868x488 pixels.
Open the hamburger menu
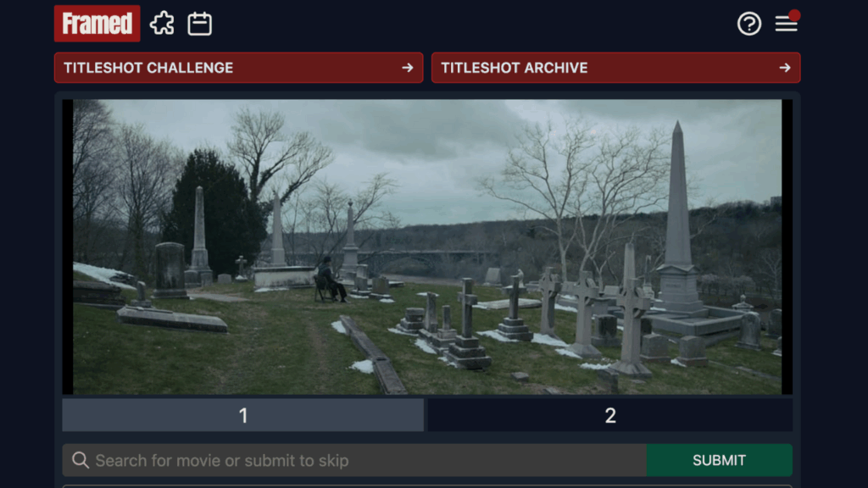(x=786, y=25)
